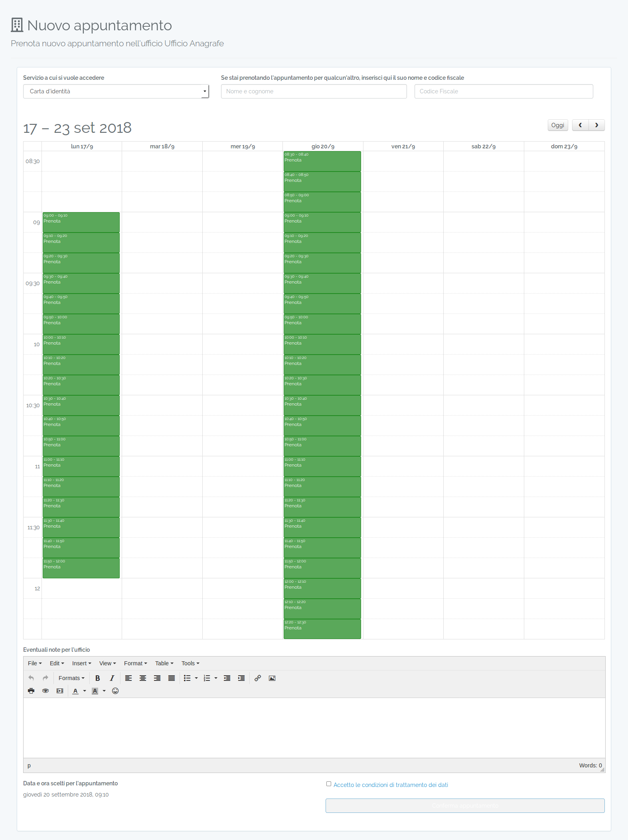
Task: Check the Accetto le condizioni checkbox
Action: coord(329,784)
